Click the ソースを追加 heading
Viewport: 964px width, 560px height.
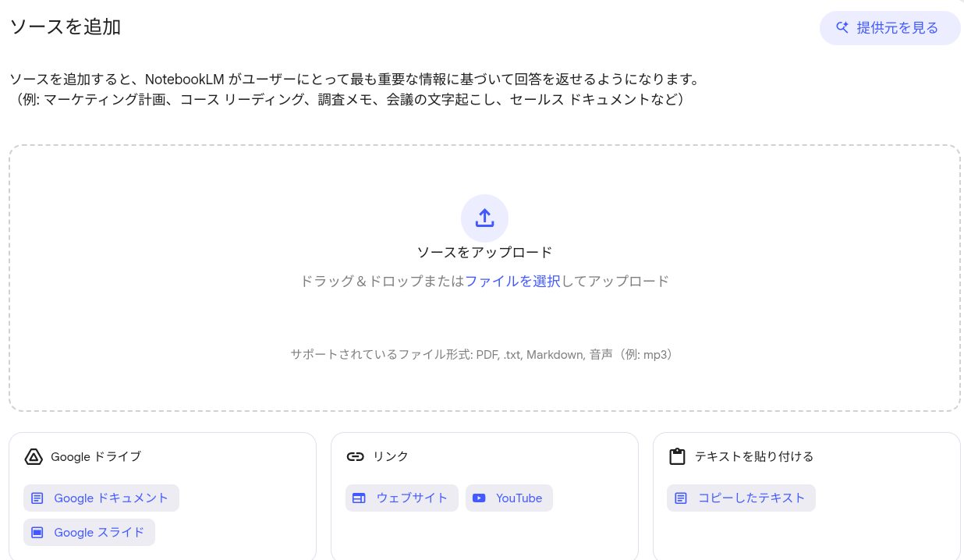pos(65,27)
